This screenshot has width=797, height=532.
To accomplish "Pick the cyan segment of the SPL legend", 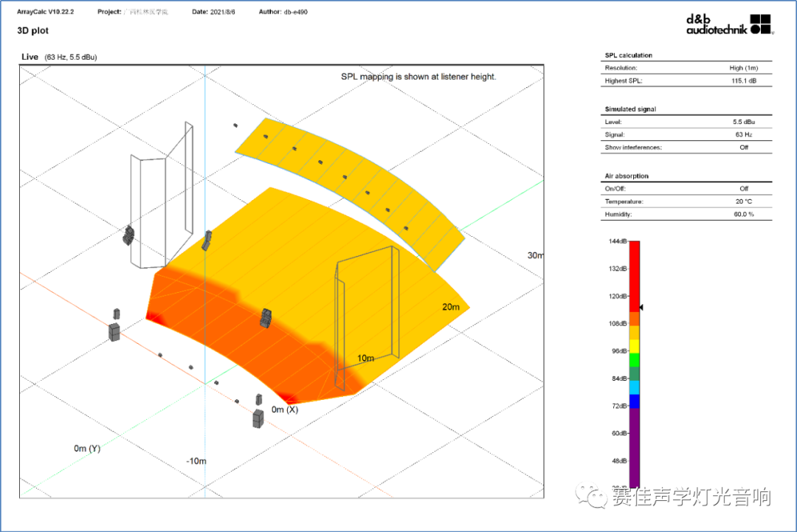I will [635, 387].
